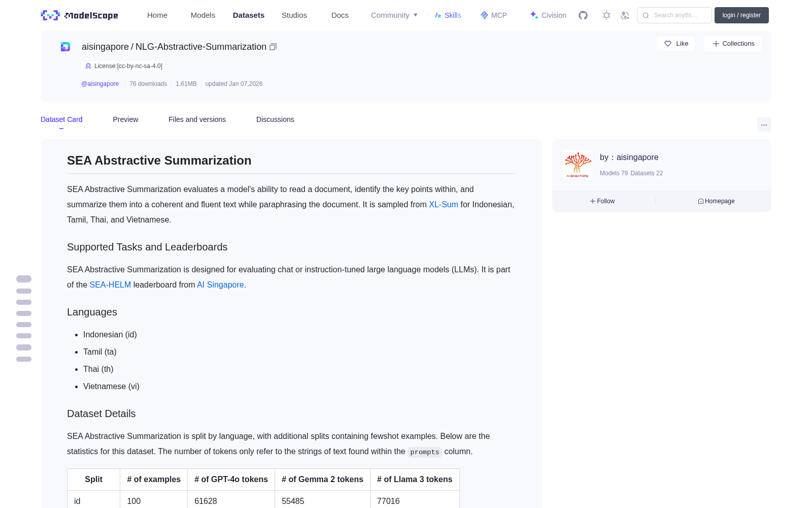Copy dataset name with copy icon

[273, 47]
